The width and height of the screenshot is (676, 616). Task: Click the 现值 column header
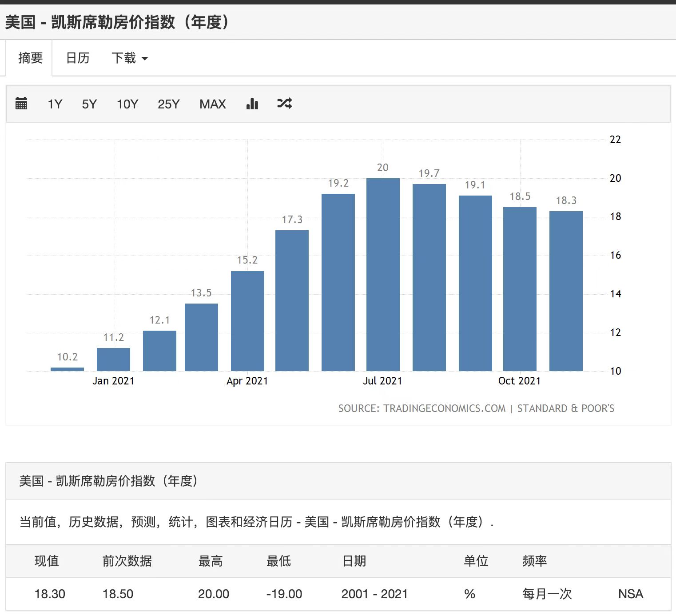47,561
